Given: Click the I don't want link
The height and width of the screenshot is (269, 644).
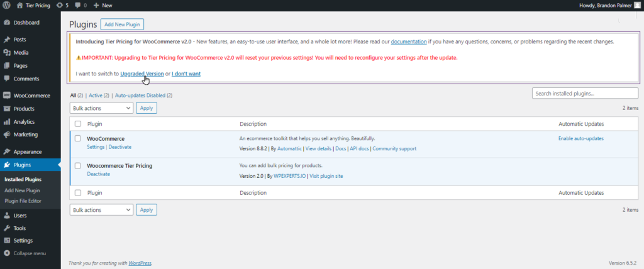Looking at the screenshot, I should pos(186,74).
